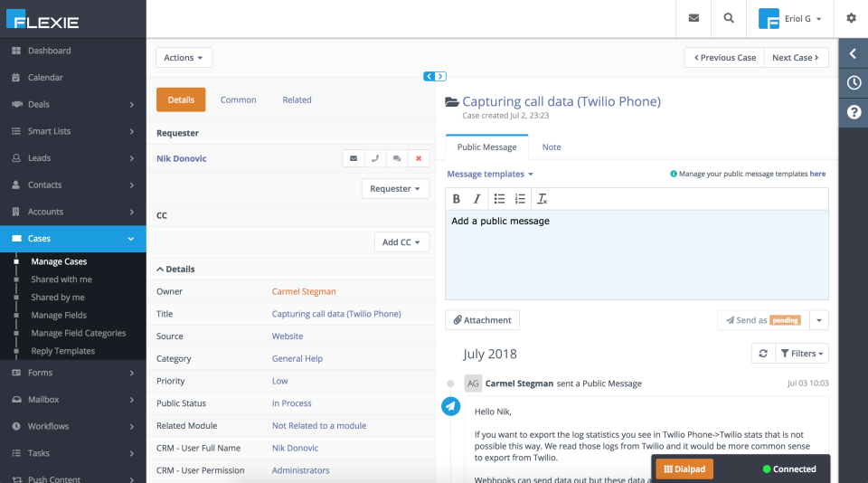Call requester with the phone icon

[x=375, y=158]
